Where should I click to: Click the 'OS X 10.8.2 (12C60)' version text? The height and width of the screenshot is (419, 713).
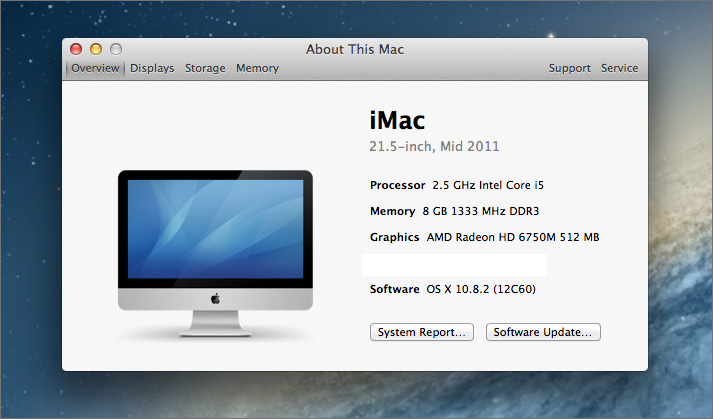481,289
